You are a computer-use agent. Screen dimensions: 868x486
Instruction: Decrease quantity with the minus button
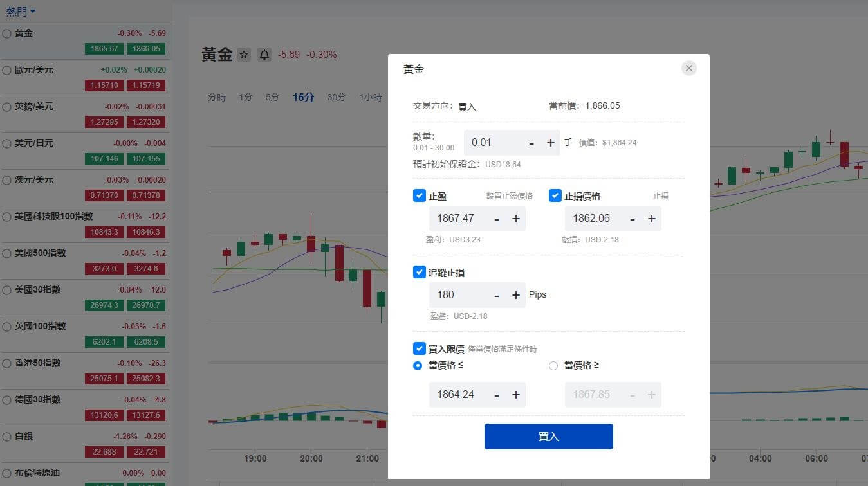531,143
